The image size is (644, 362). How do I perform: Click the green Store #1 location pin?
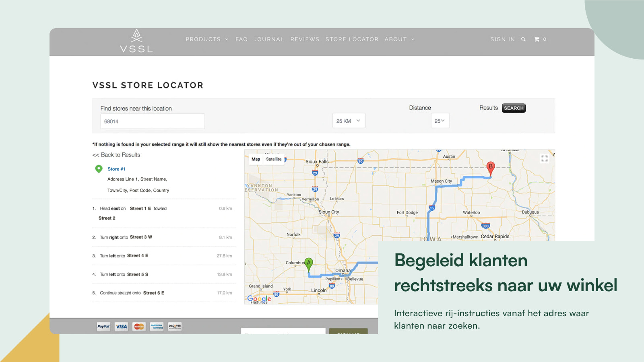pyautogui.click(x=99, y=169)
